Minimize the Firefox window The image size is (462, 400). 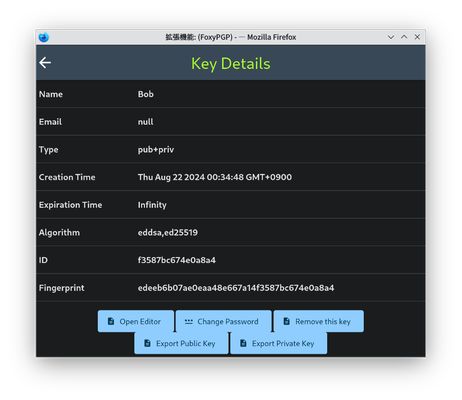391,37
